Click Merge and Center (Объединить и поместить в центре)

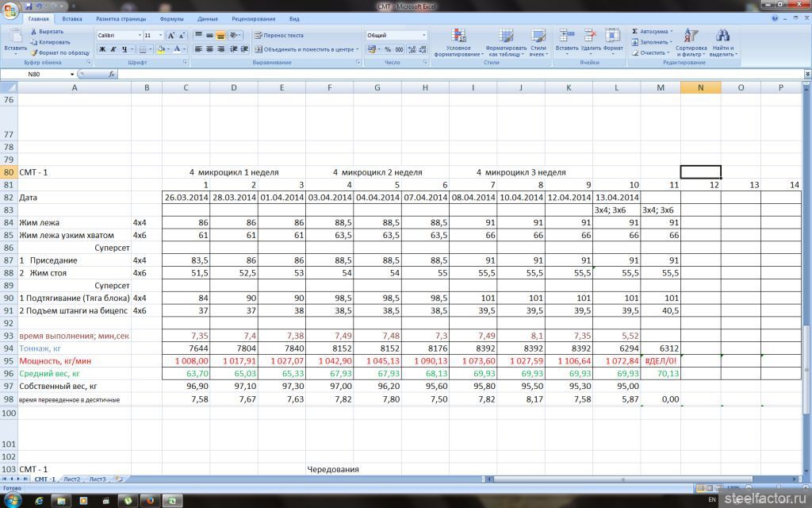(x=305, y=49)
